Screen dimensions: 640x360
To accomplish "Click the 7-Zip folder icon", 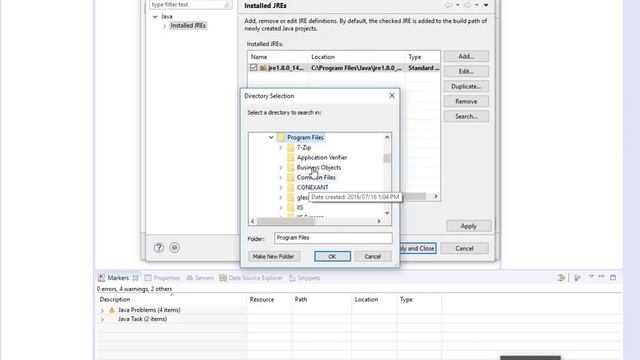I will (290, 147).
